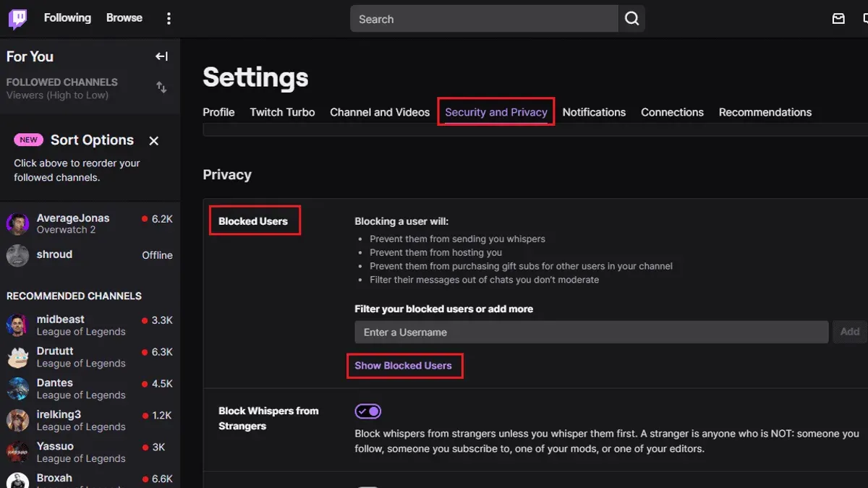Image resolution: width=868 pixels, height=488 pixels.
Task: Click the Add blocked user button
Action: coord(850,332)
